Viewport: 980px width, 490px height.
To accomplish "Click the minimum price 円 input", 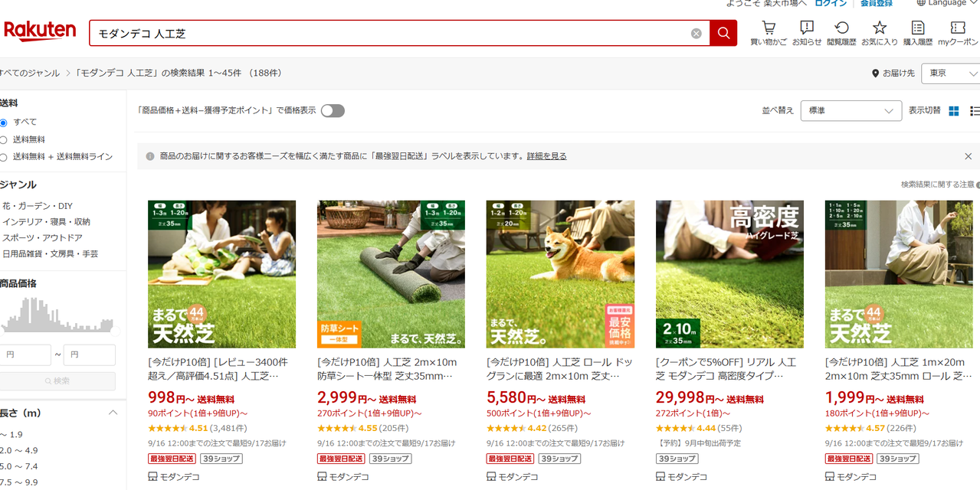I will coord(25,355).
